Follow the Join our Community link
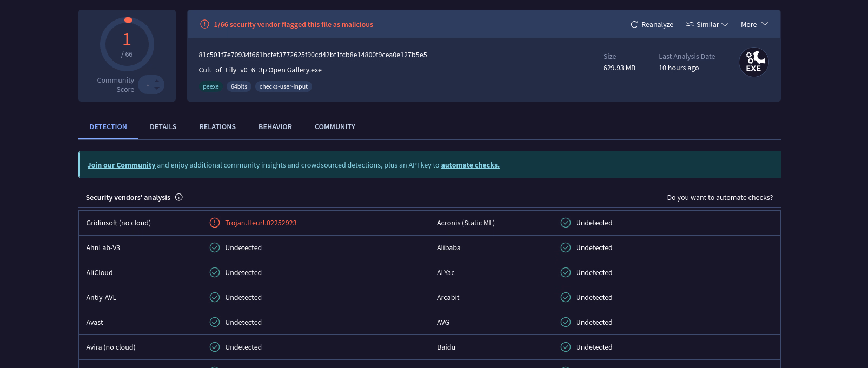 [121, 165]
